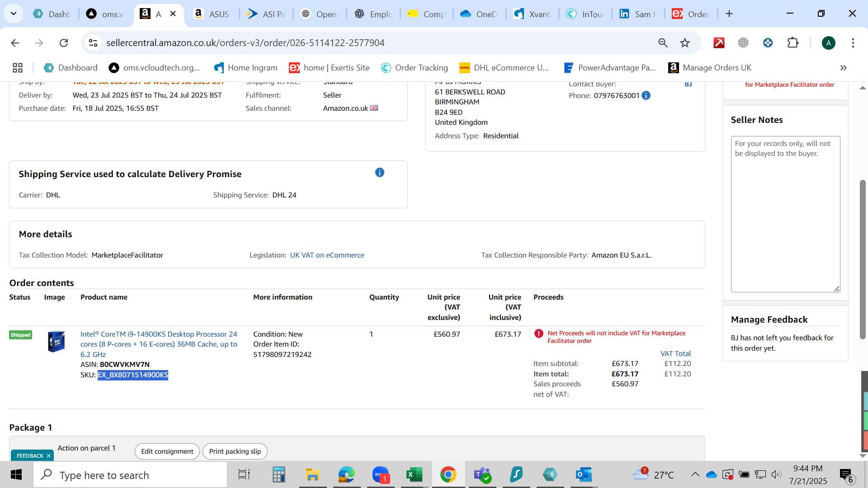
Task: Open the oms.vcloudtech.org bookmark
Action: [x=154, y=68]
